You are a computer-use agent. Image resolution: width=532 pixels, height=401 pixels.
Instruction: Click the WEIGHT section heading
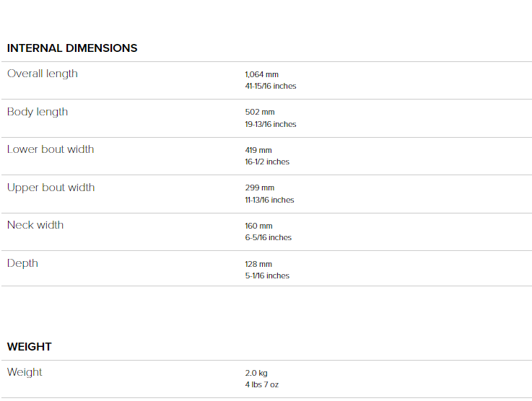point(29,347)
